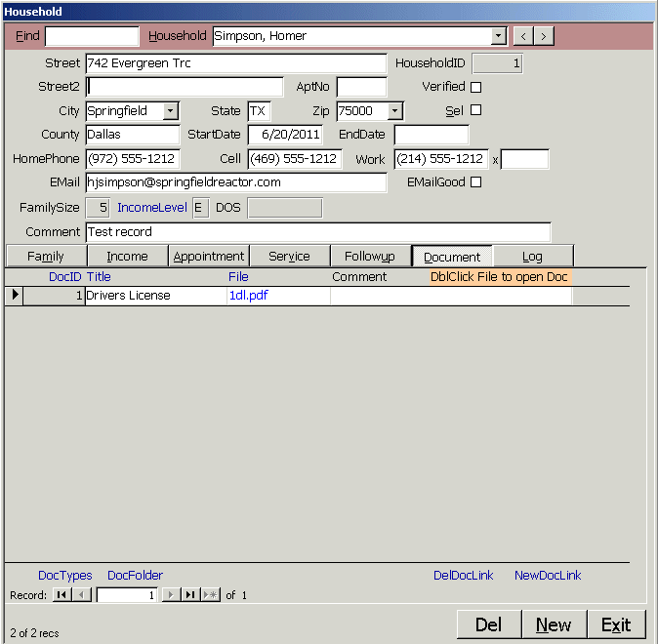Select the Drivers License row selector
Image resolution: width=658 pixels, height=644 pixels.
click(x=14, y=296)
